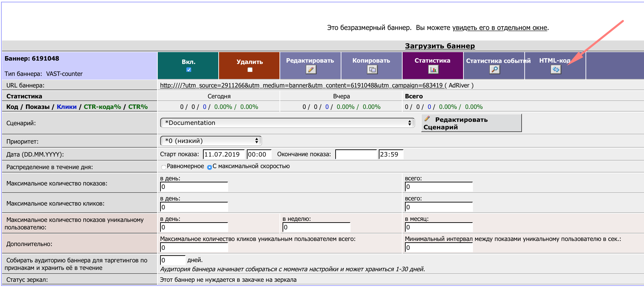Click the text Тип баннера: VAST-counter
Viewport: 644px width, 292px height.
point(44,74)
